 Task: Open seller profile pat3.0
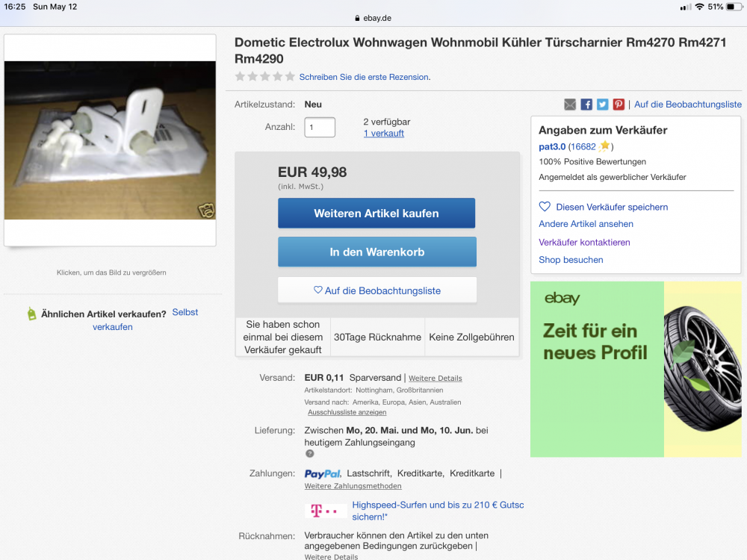pyautogui.click(x=552, y=146)
